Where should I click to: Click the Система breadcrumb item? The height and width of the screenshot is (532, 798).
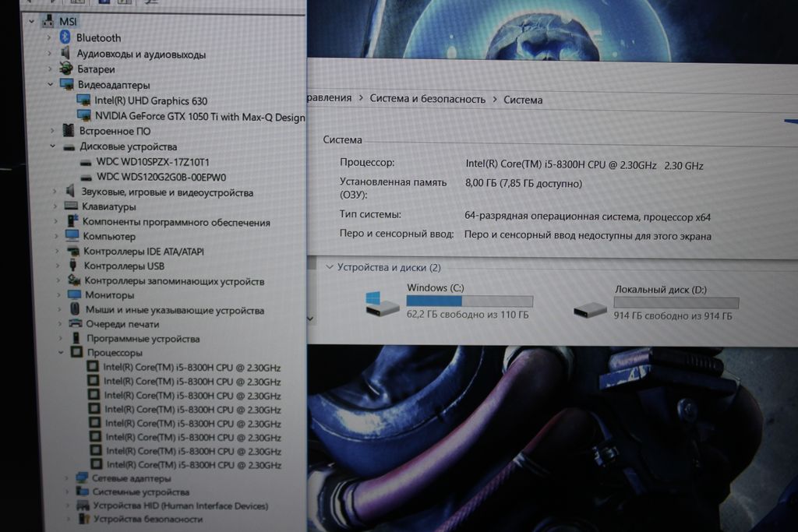pos(523,100)
